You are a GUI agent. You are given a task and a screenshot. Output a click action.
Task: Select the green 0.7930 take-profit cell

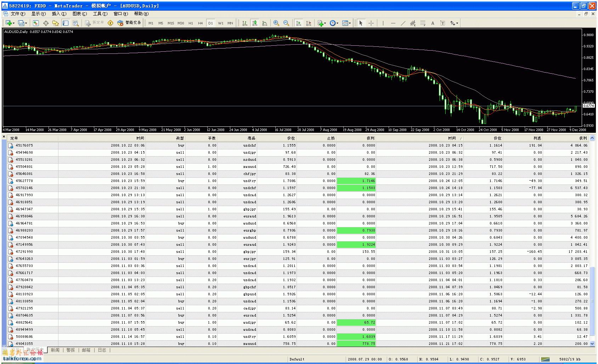[x=356, y=231]
